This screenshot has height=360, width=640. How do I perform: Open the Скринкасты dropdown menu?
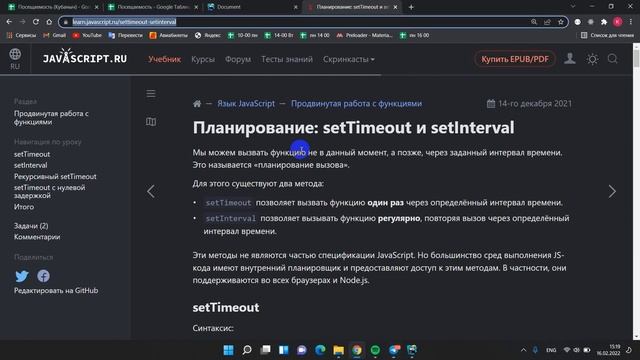[x=349, y=59]
